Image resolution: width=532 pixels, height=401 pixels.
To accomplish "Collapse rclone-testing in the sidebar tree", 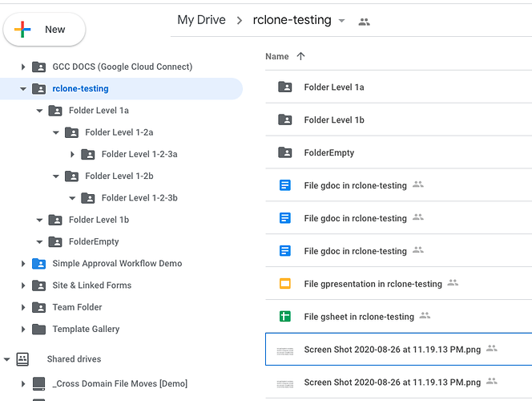I will (x=22, y=89).
